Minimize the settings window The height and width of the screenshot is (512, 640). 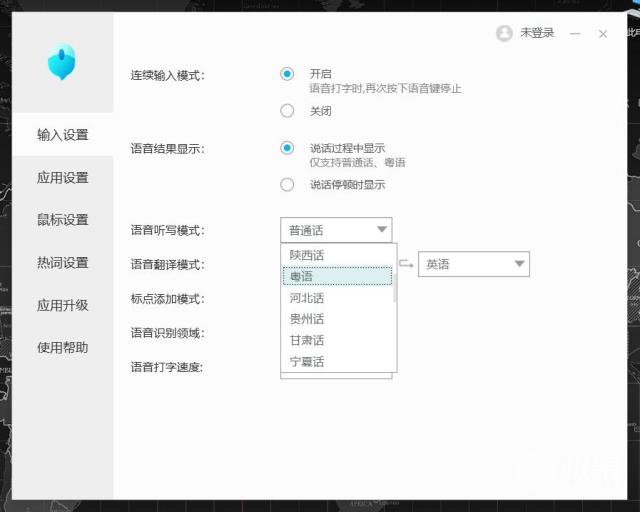pyautogui.click(x=575, y=34)
